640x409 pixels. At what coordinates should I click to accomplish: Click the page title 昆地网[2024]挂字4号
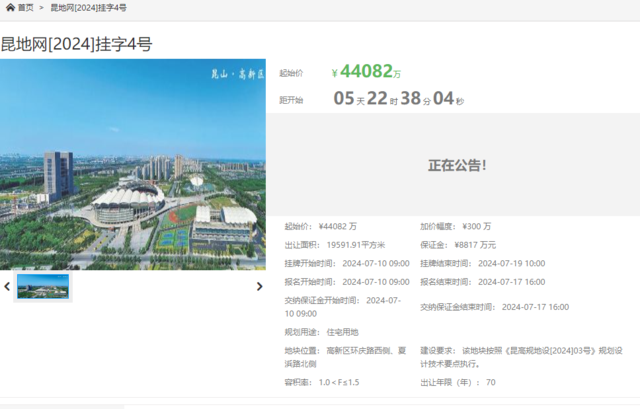pos(76,44)
